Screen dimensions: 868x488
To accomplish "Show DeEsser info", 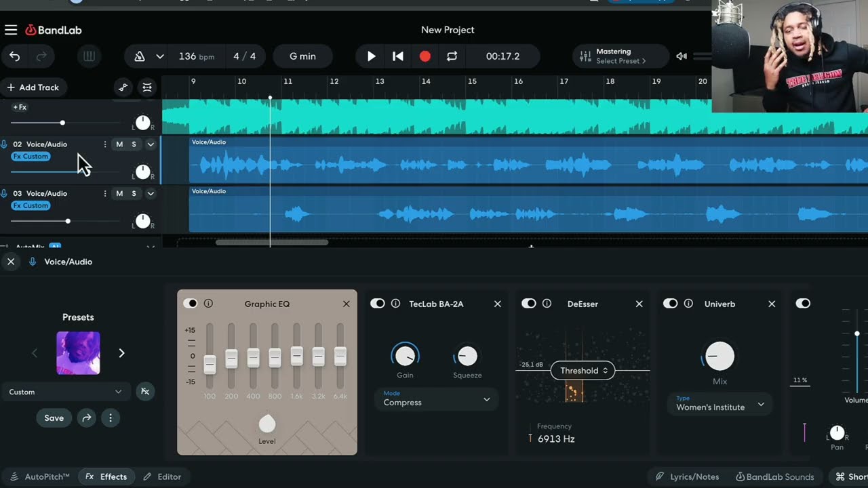I will click(x=547, y=304).
